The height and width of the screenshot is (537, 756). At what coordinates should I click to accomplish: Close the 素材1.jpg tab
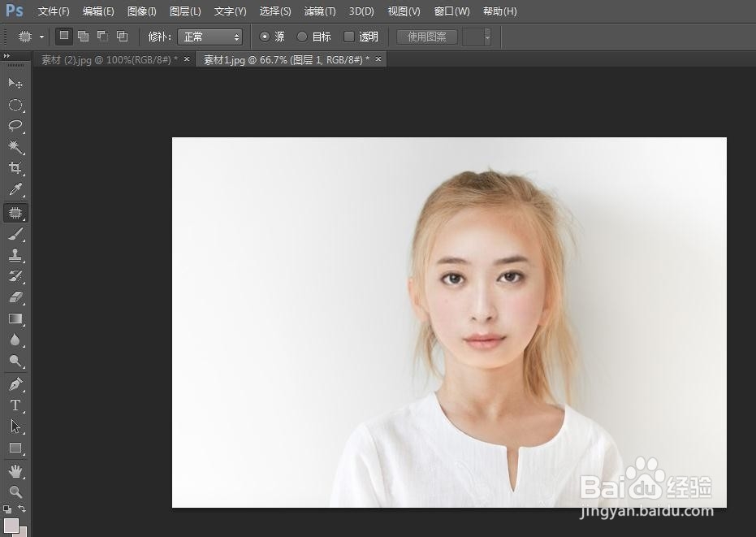pos(378,58)
